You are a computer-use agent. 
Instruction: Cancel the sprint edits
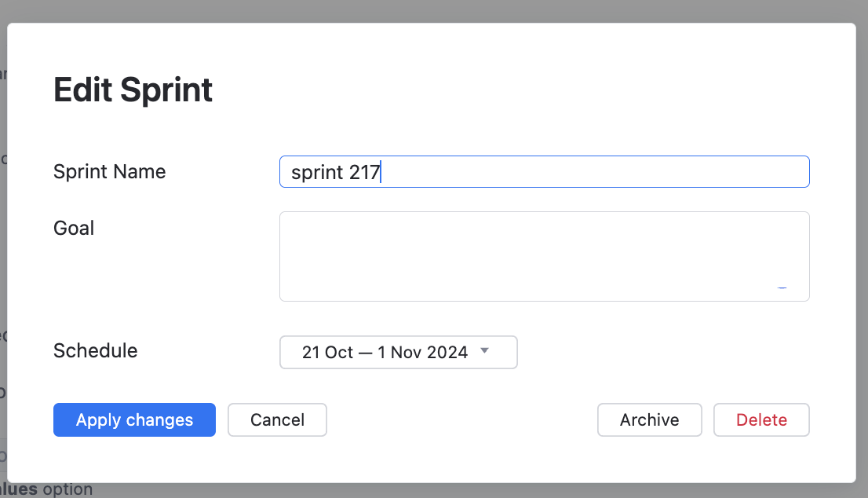tap(277, 419)
